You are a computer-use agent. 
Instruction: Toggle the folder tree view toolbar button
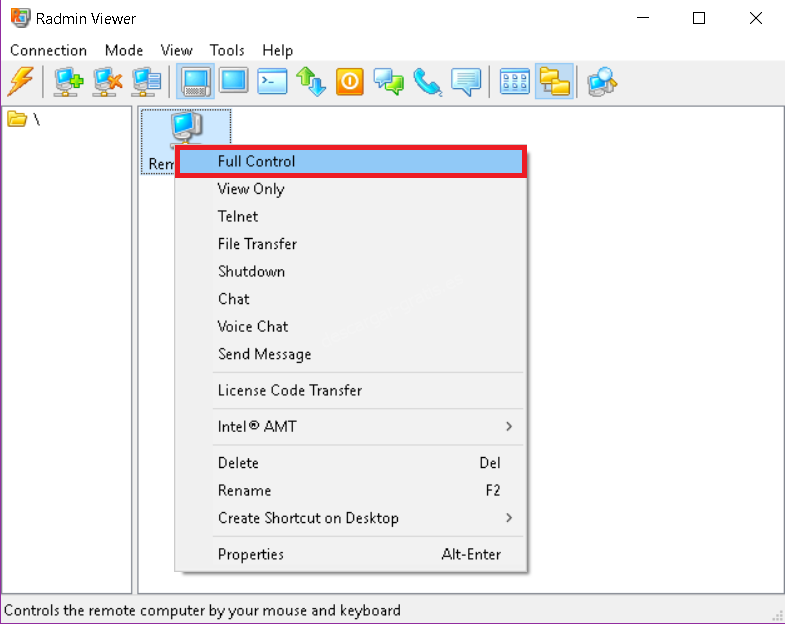pyautogui.click(x=553, y=81)
